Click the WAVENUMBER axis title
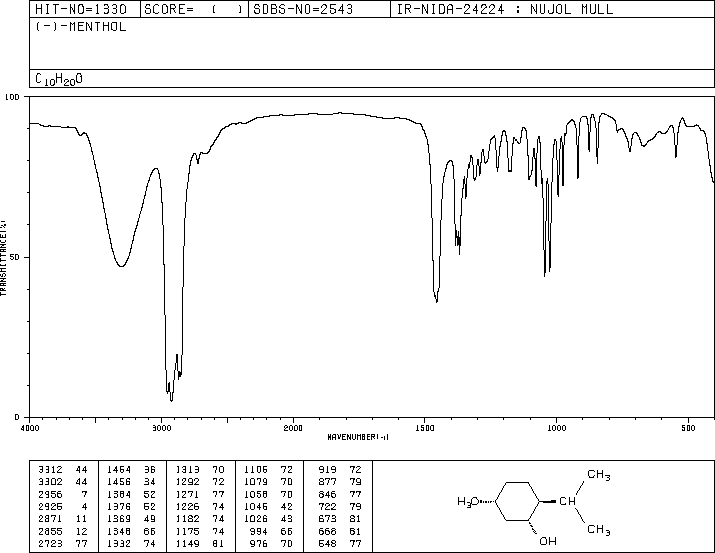This screenshot has width=715, height=553. coord(358,437)
